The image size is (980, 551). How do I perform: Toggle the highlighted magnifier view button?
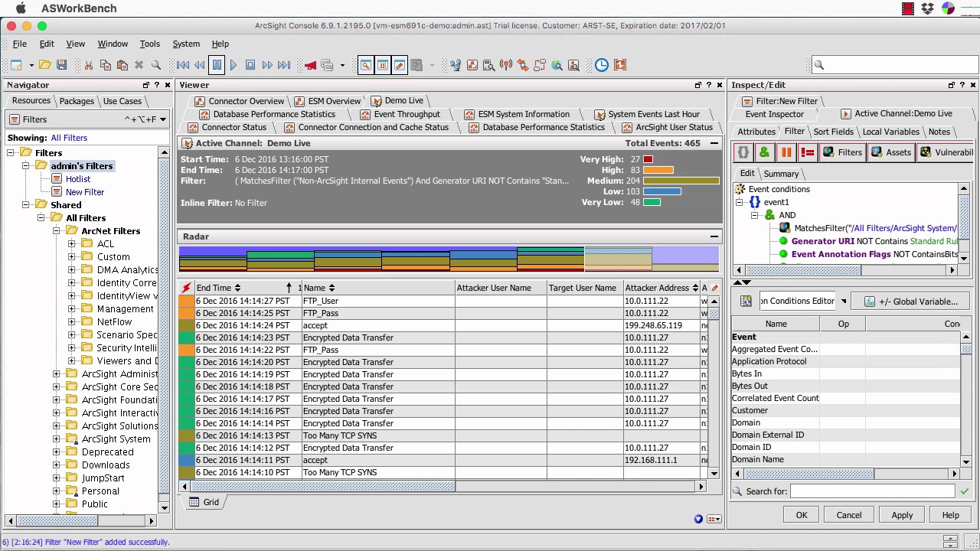pos(365,65)
